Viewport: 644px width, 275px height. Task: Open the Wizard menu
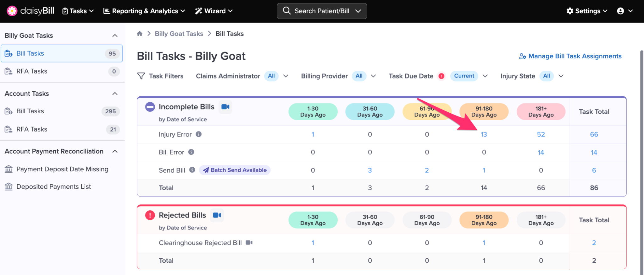coord(214,11)
